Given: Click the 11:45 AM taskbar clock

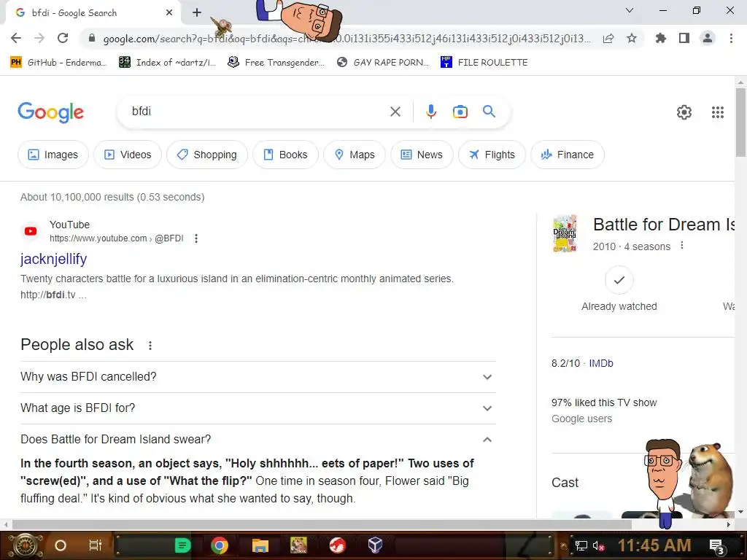Looking at the screenshot, I should tap(654, 545).
